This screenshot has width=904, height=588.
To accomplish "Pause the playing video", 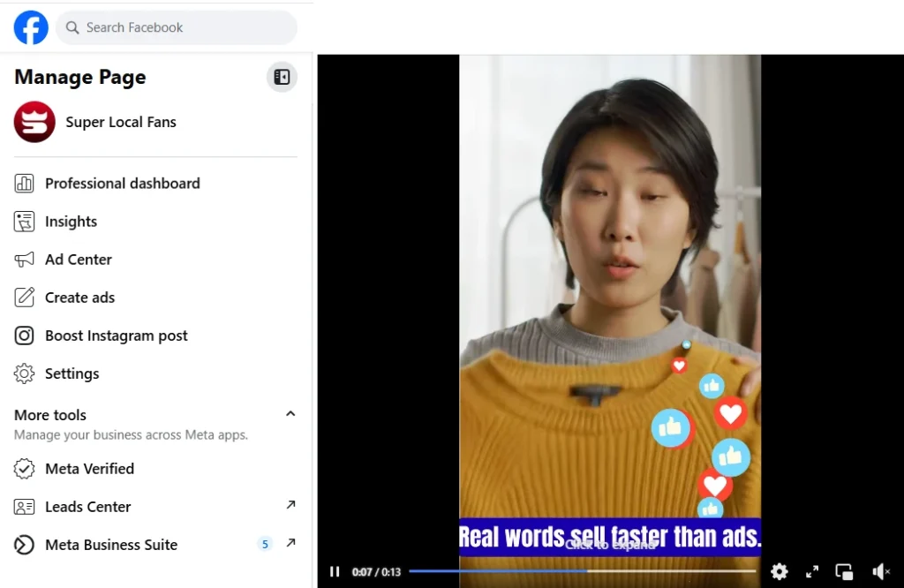I will pyautogui.click(x=335, y=571).
